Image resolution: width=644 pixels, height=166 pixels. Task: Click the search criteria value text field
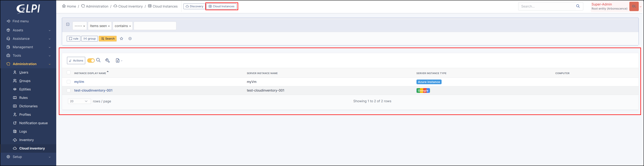[x=155, y=26]
